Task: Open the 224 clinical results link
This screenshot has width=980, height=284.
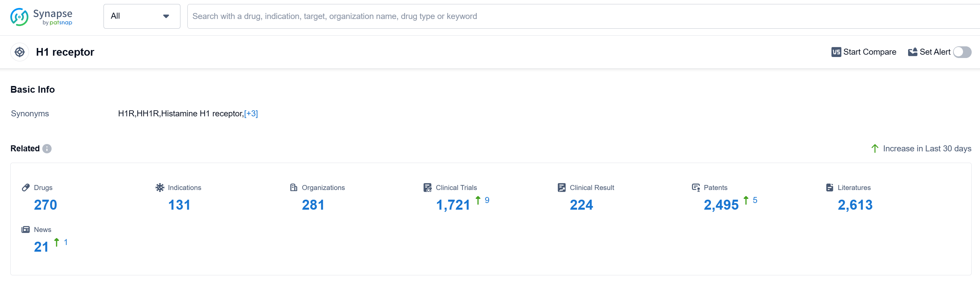Action: pyautogui.click(x=581, y=205)
